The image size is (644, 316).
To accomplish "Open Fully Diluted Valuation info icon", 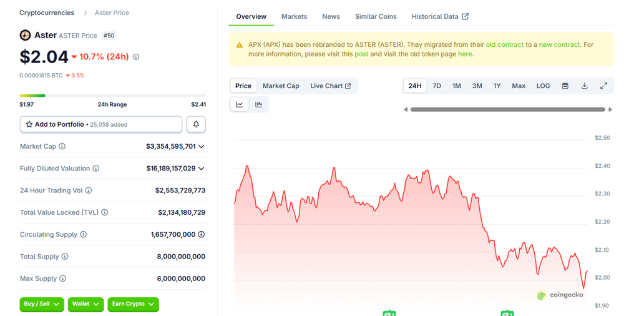I will click(95, 169).
